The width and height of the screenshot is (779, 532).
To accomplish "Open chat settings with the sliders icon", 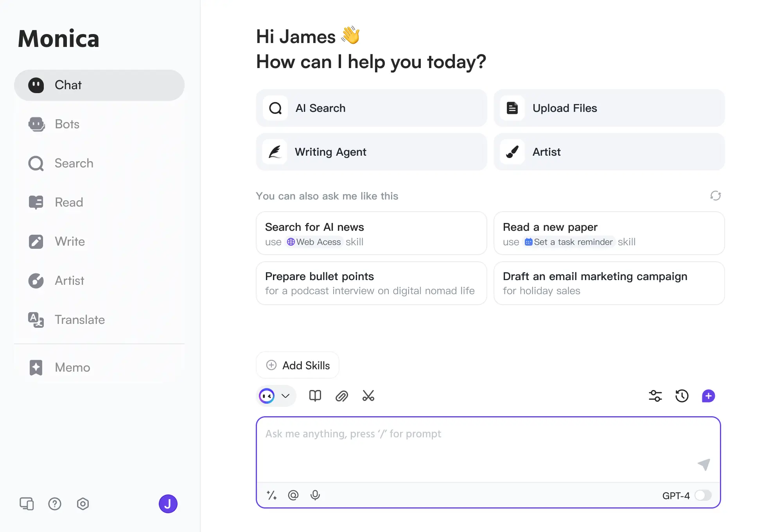I will click(655, 396).
